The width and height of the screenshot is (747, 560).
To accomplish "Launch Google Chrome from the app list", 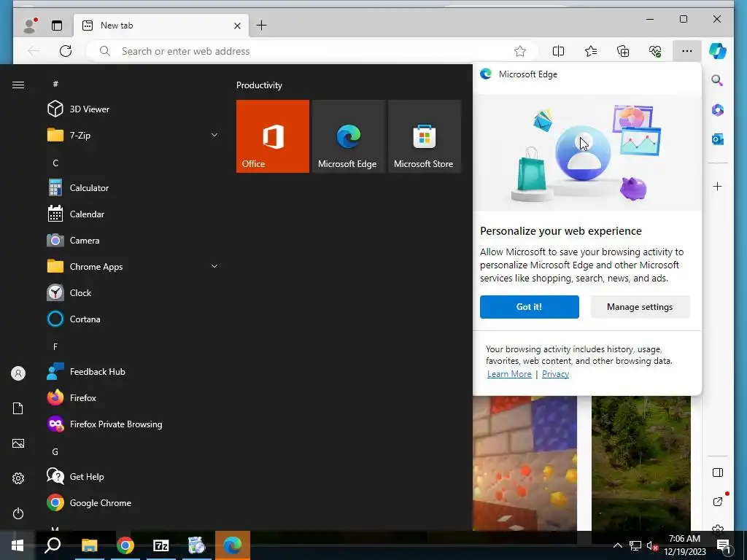I will coord(133,503).
